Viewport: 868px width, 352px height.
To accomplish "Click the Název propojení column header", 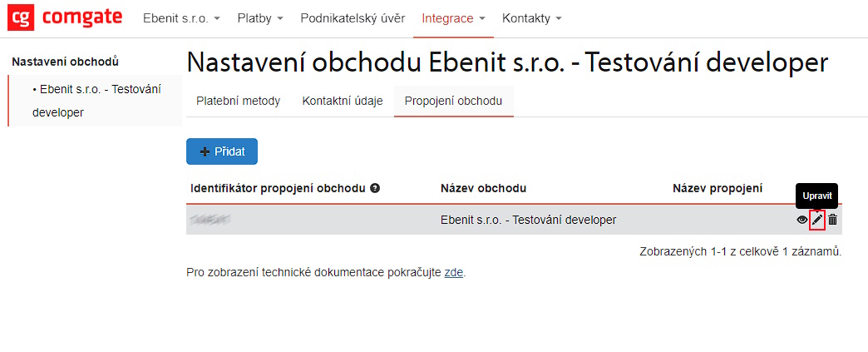I will 718,188.
